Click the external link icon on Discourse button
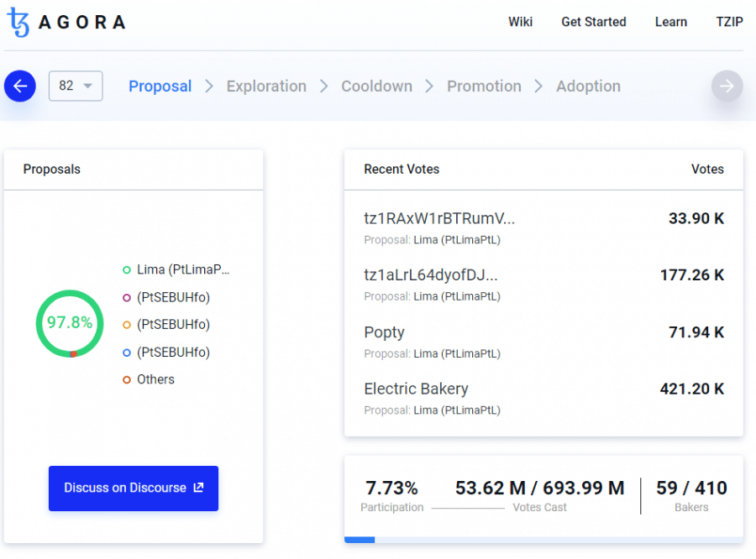Image resolution: width=756 pixels, height=559 pixels. tap(198, 488)
